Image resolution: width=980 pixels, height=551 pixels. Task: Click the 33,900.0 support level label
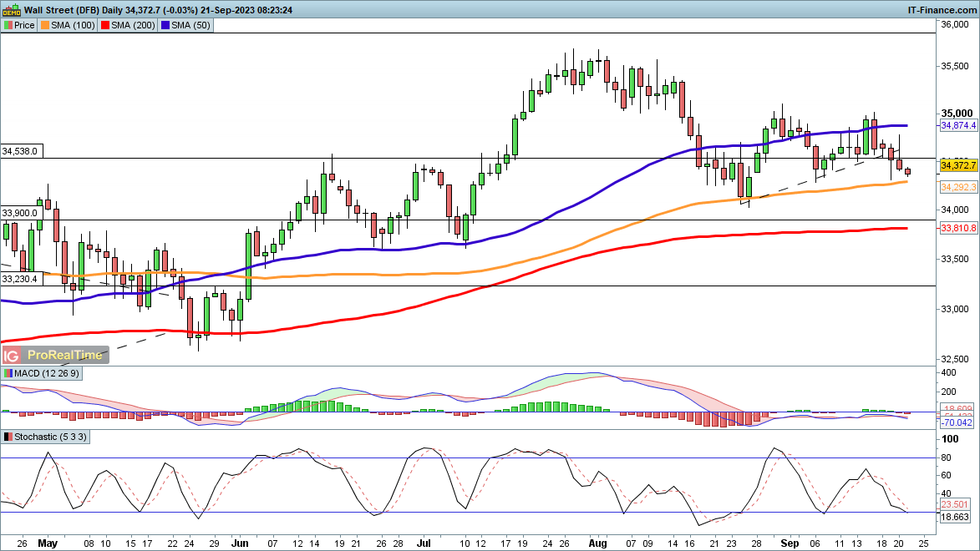coord(20,214)
